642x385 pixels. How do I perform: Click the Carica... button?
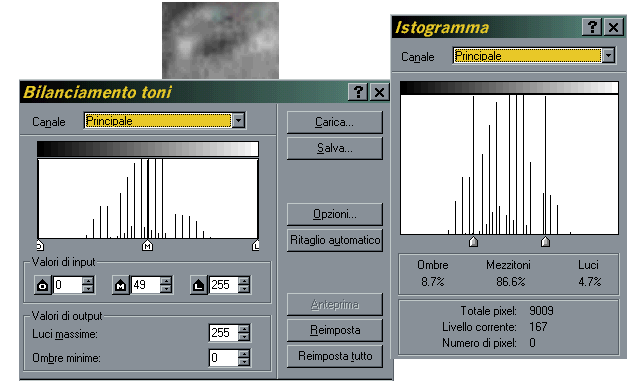click(x=335, y=122)
